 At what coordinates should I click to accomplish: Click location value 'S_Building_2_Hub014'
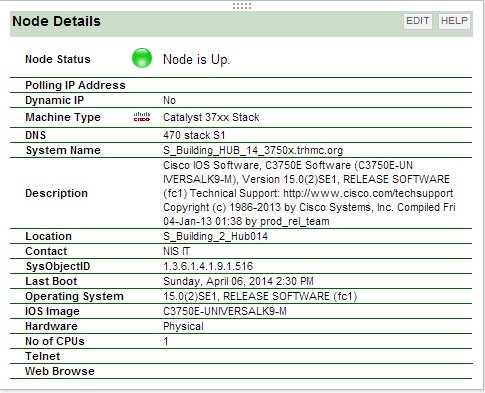215,236
